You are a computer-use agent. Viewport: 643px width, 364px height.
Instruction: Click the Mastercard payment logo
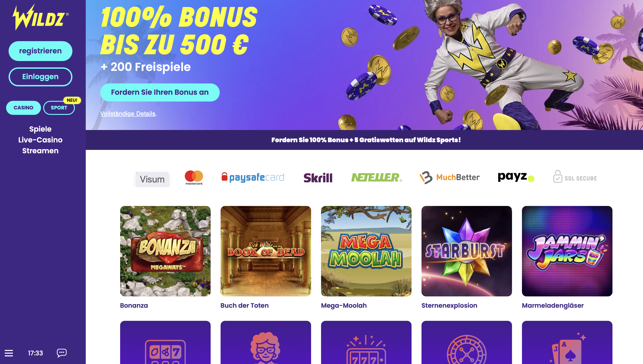(x=194, y=177)
